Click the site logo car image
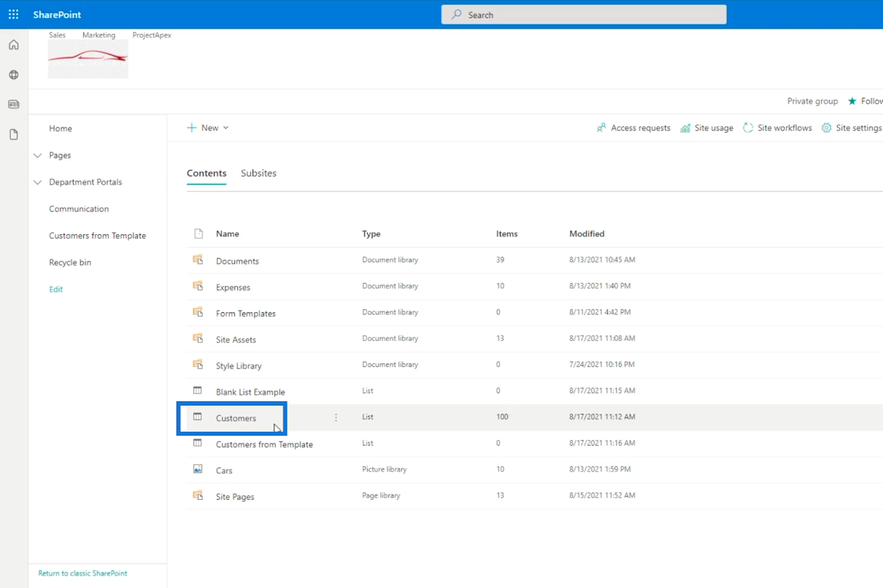This screenshot has height=588, width=883. [88, 59]
